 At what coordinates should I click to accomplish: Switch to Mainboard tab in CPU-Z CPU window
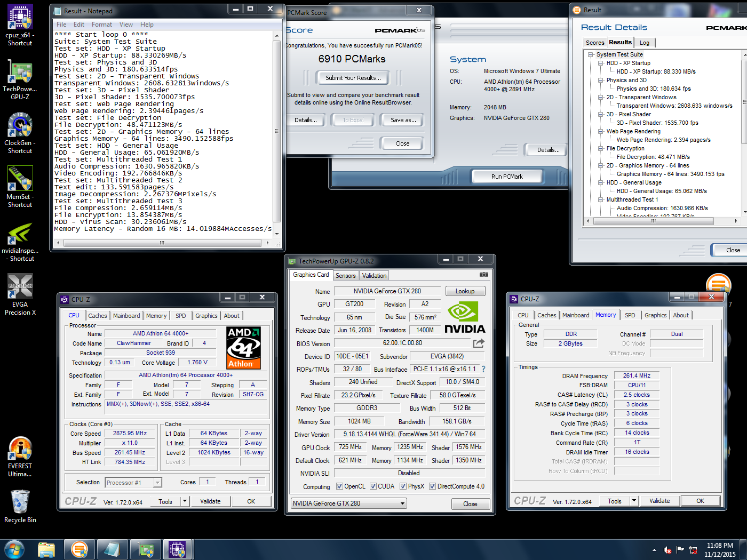coord(126,316)
